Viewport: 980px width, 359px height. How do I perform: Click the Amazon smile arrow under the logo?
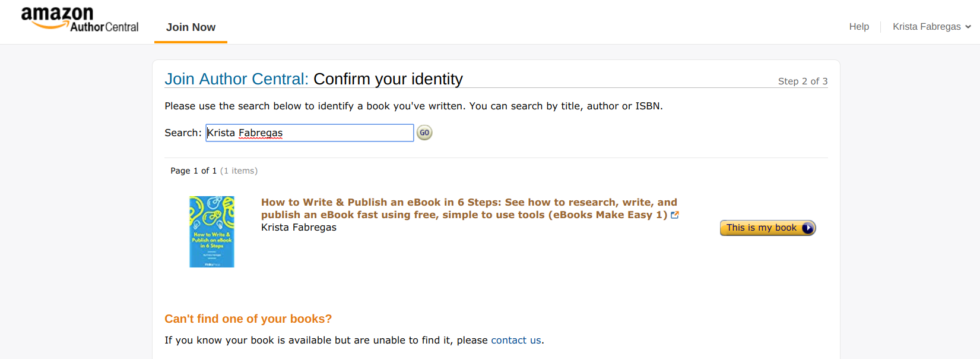[x=50, y=26]
